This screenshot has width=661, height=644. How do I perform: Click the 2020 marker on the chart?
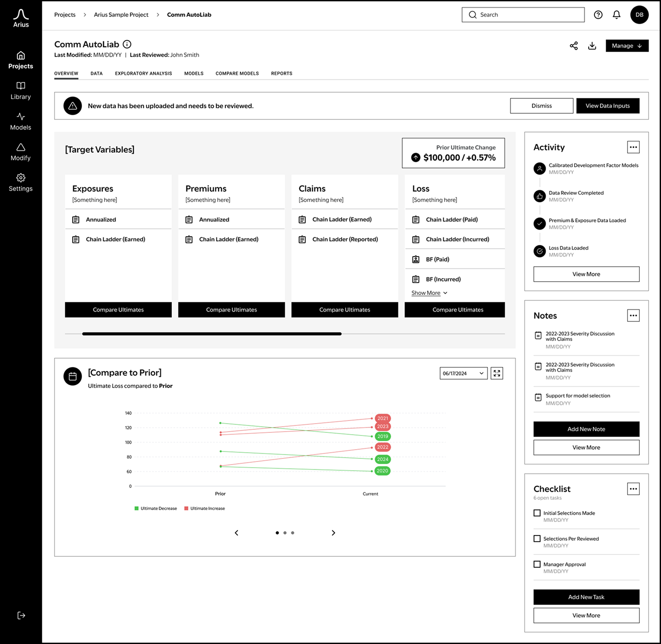[382, 471]
